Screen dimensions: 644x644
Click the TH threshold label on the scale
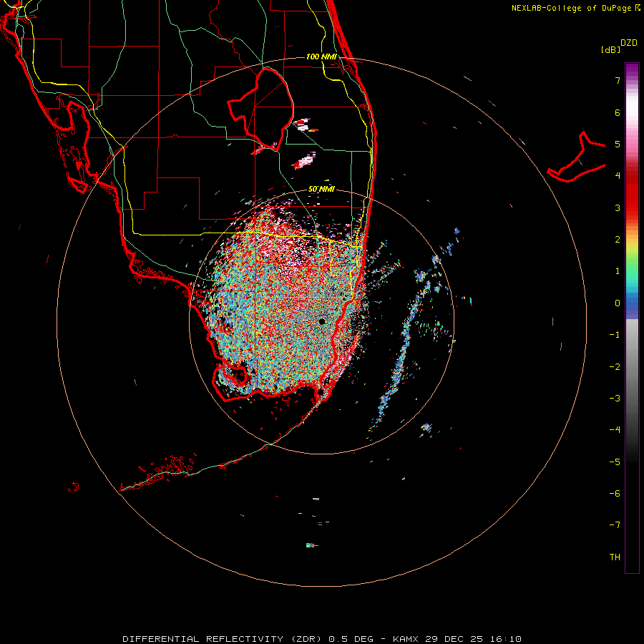615,557
